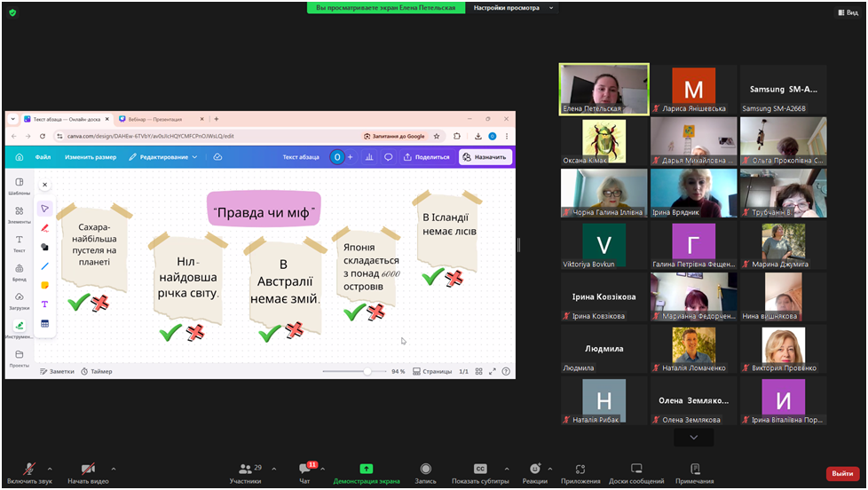Open Примечания notes icon
Screen dimensions: 868x490
click(694, 469)
